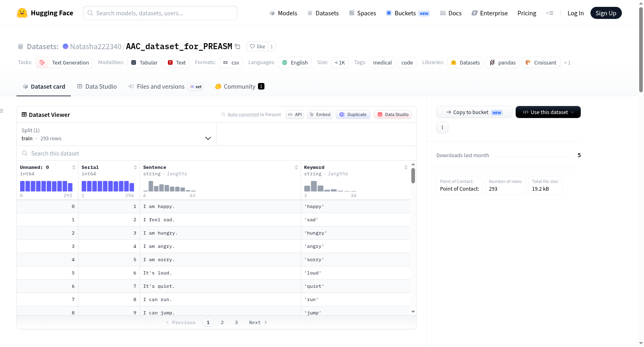644x347 pixels.
Task: Click the 'I feel sad.' sentence cell
Action: (x=220, y=220)
